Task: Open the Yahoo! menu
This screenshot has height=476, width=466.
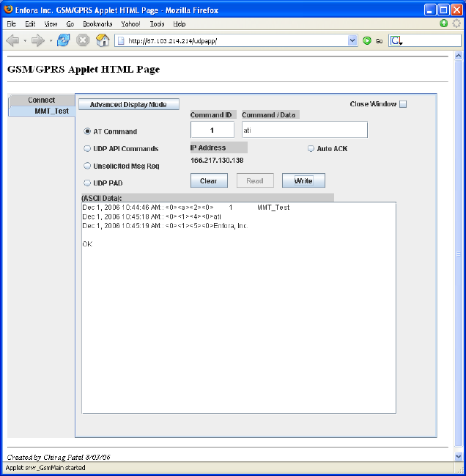Action: (x=130, y=24)
